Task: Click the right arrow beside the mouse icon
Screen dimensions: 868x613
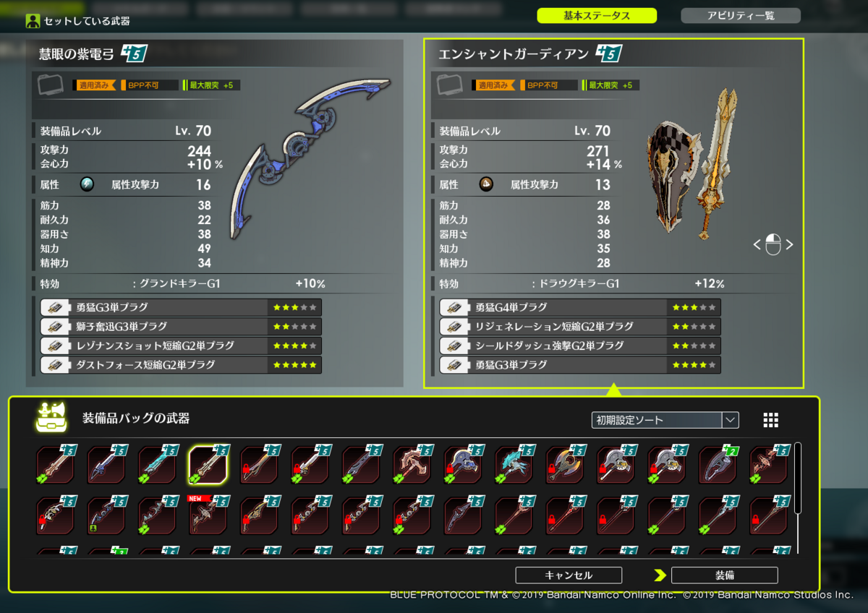Action: [789, 244]
